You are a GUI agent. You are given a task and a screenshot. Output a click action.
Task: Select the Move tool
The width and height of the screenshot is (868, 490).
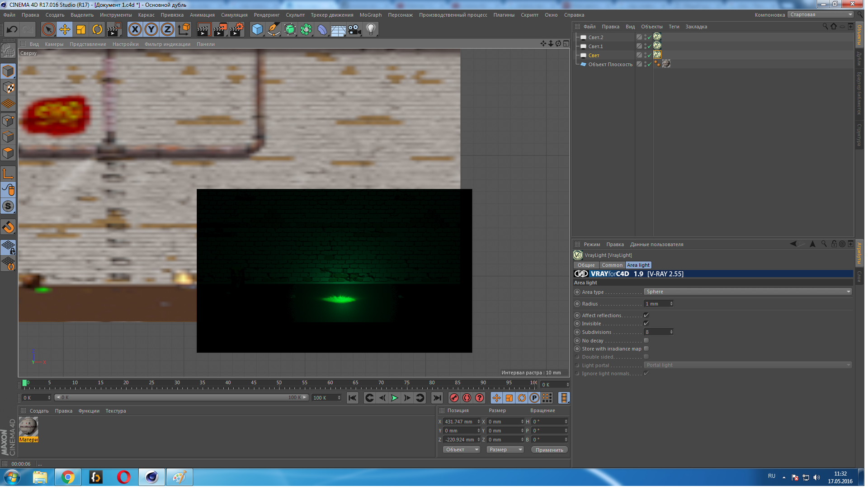tap(65, 30)
